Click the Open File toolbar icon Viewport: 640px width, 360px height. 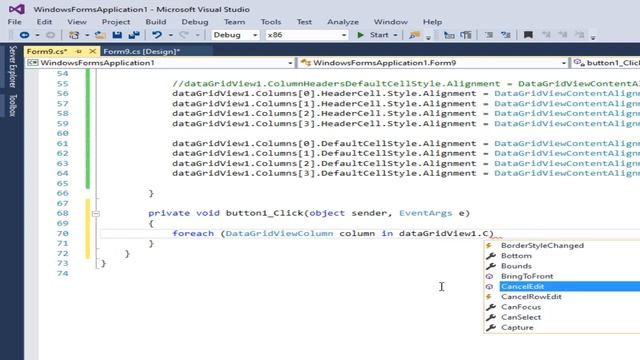click(x=100, y=35)
